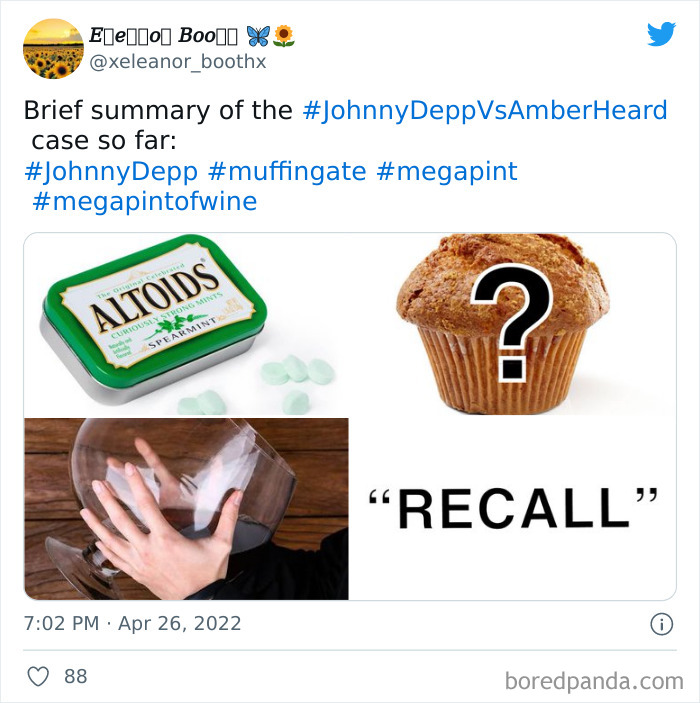The image size is (700, 703).
Task: View the muffin with question mark image
Action: point(513,325)
